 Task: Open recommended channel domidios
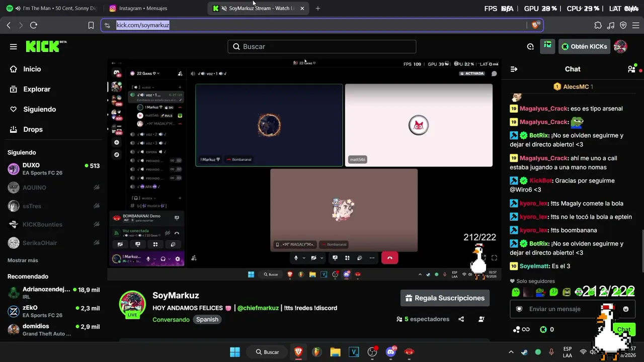tap(53, 329)
